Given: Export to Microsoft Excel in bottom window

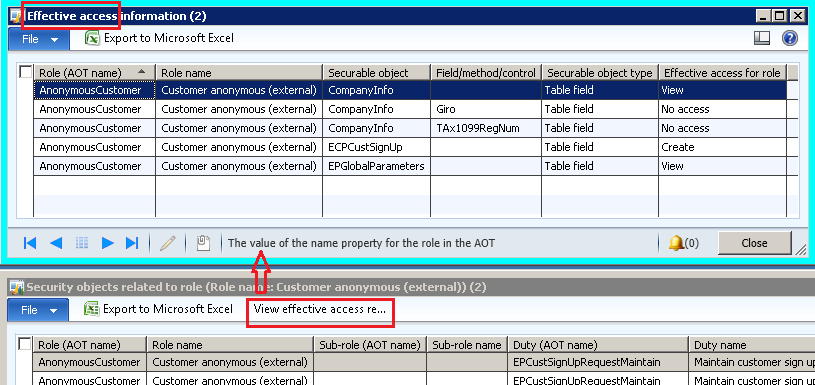Looking at the screenshot, I should coord(159,309).
